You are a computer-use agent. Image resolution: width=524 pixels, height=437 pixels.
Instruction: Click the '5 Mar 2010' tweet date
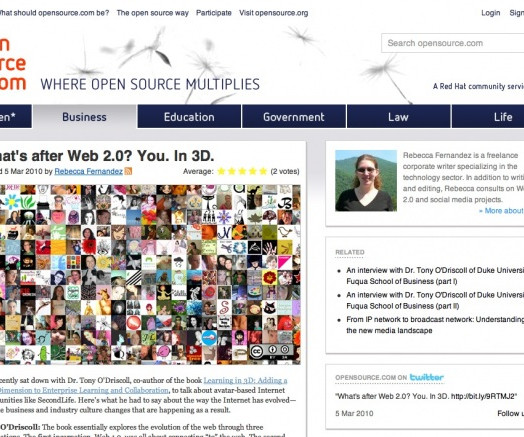point(354,414)
